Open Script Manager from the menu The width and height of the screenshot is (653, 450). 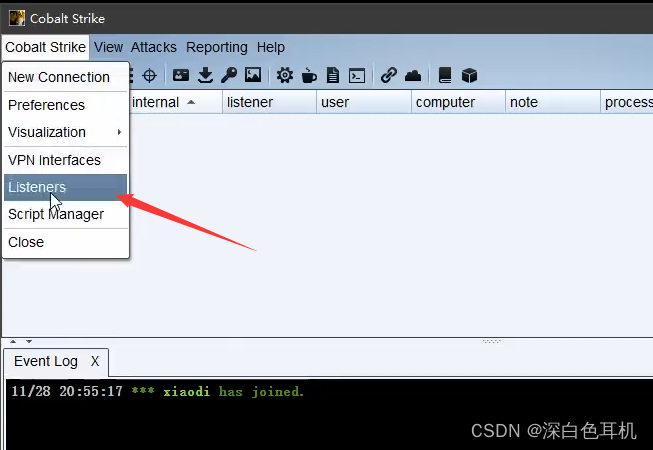65,214
